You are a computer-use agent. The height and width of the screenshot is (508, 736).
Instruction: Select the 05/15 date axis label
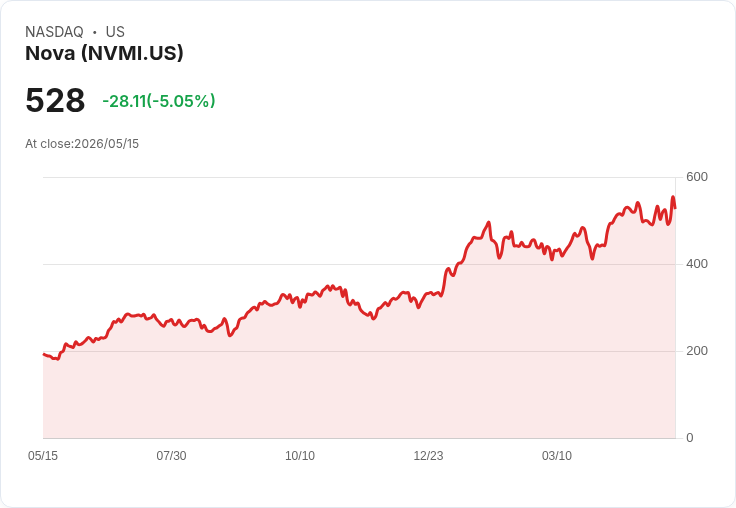[43, 455]
